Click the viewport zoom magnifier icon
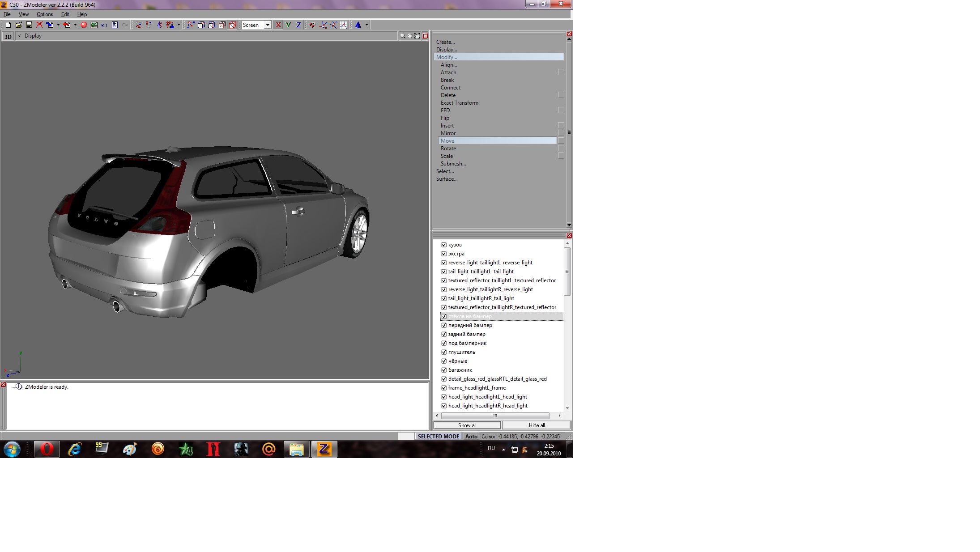The width and height of the screenshot is (980, 552). click(x=402, y=36)
